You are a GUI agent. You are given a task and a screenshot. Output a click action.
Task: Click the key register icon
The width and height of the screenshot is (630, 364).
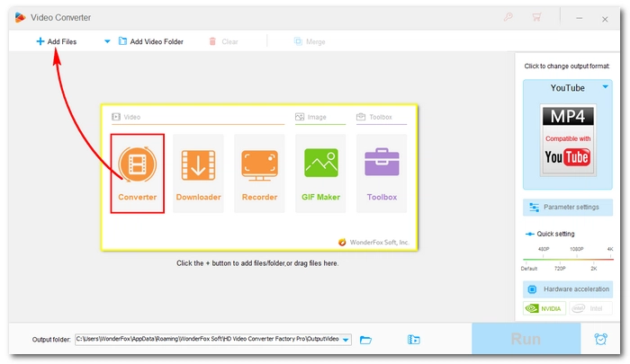coord(508,17)
